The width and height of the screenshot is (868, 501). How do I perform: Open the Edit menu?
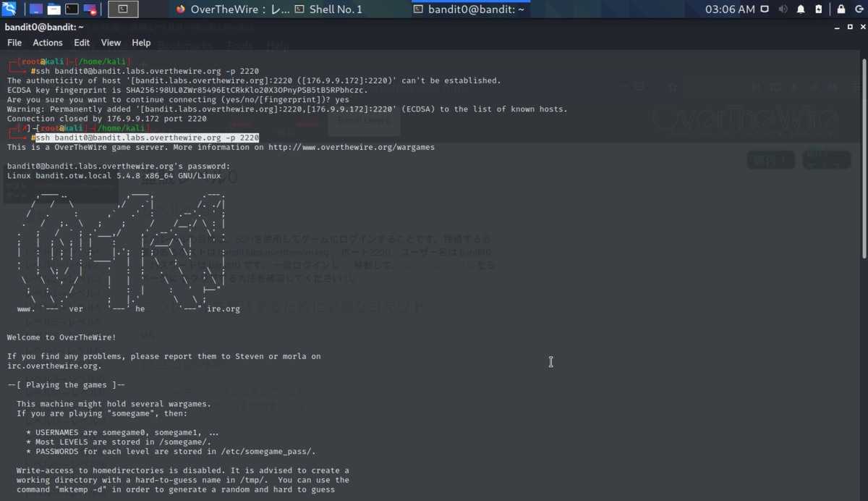click(82, 43)
